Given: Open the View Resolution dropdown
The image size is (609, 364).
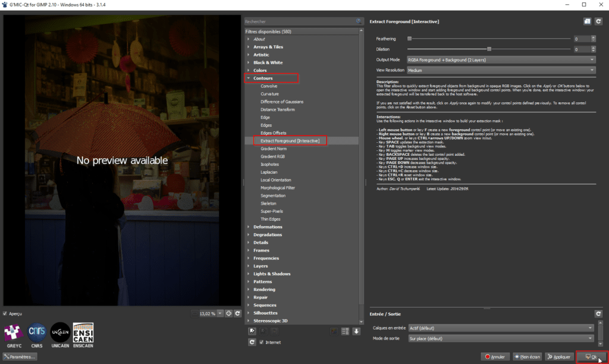Looking at the screenshot, I should coord(501,70).
